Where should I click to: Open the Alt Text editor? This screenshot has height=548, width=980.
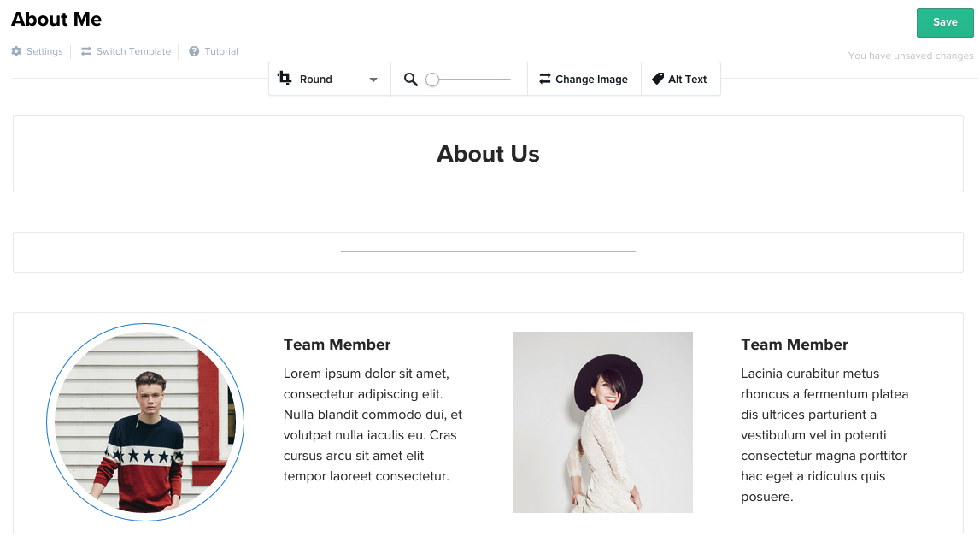681,79
